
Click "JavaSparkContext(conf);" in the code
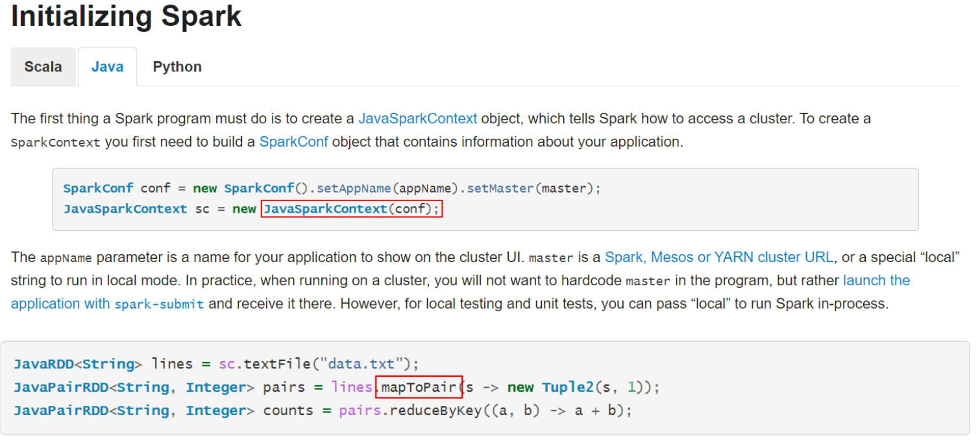tap(352, 209)
